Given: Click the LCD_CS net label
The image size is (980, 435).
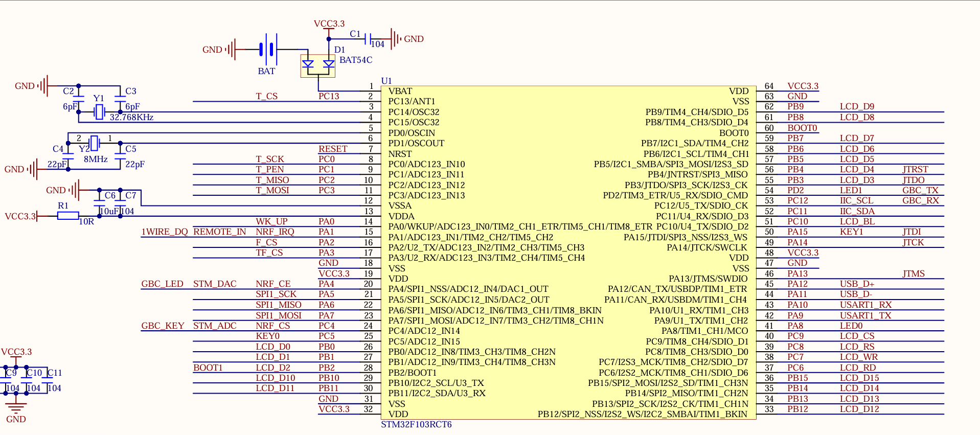Looking at the screenshot, I should [857, 336].
